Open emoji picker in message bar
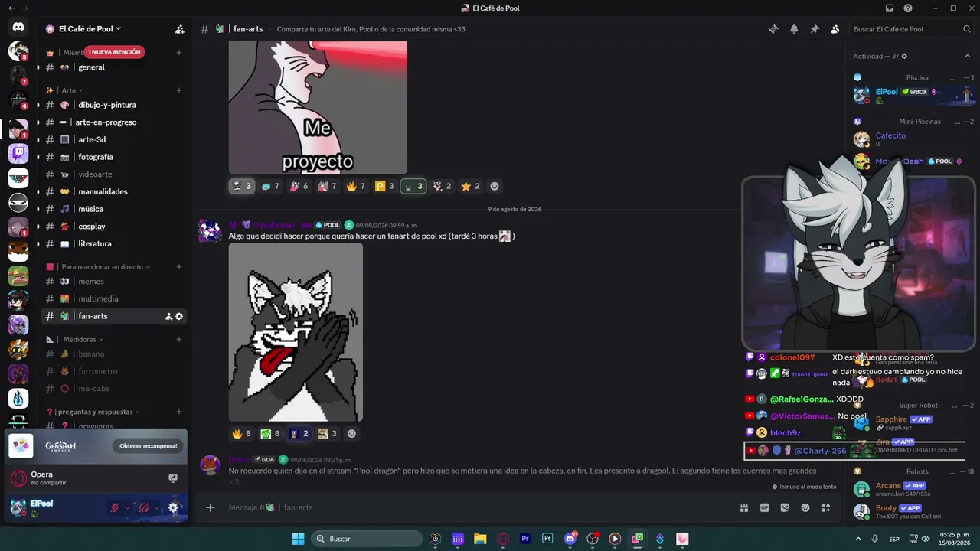This screenshot has width=980, height=551. (x=805, y=507)
